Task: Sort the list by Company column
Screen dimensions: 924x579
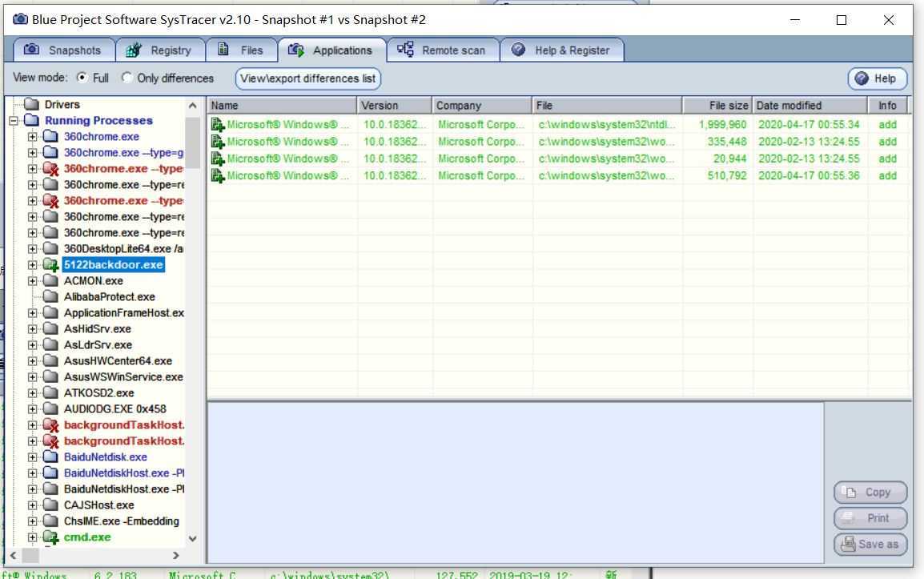Action: [482, 106]
